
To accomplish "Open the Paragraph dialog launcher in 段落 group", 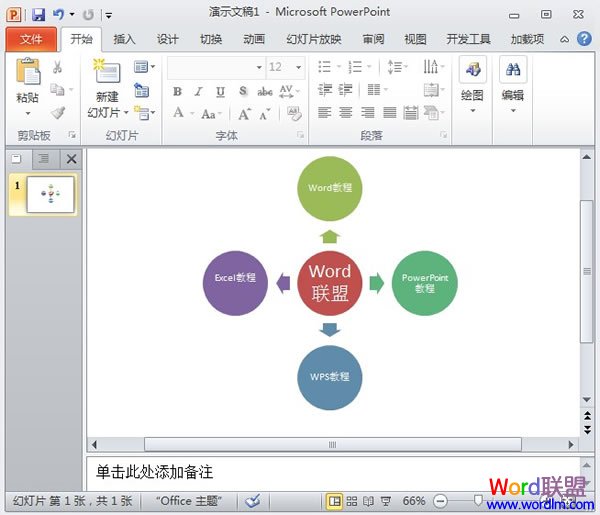I will (444, 135).
